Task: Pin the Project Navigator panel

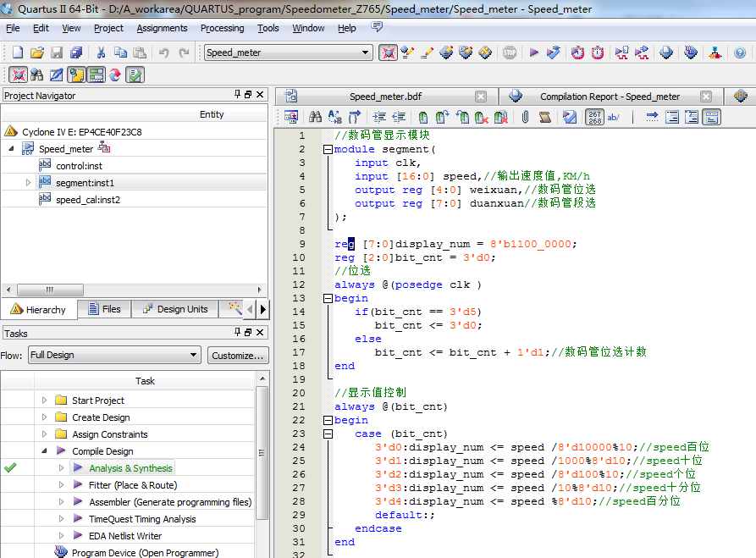Action: (x=237, y=95)
